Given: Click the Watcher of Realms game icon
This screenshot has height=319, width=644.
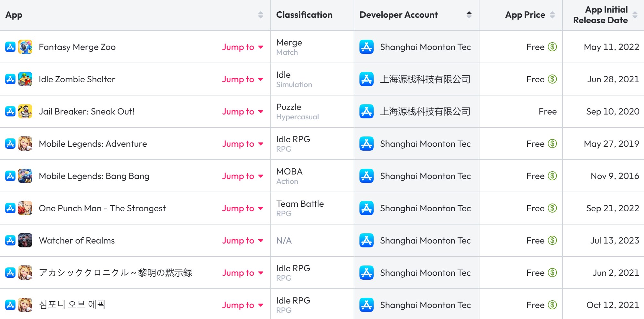Looking at the screenshot, I should pos(25,240).
